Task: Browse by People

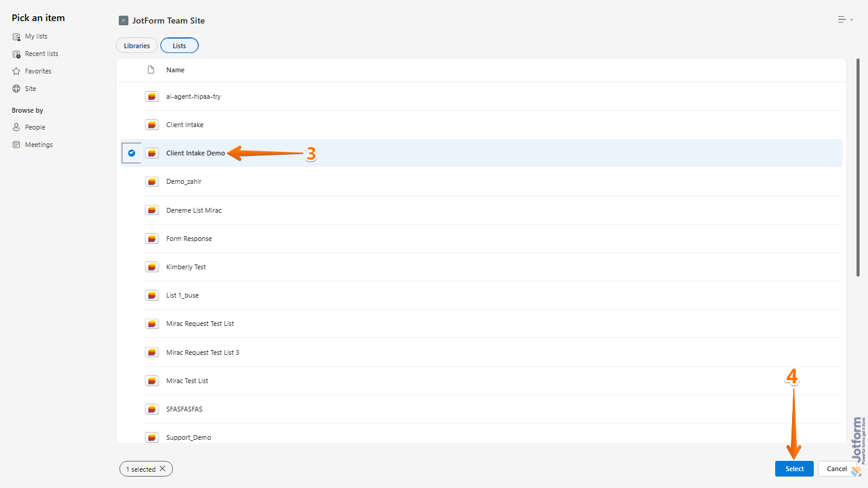Action: (x=29, y=127)
